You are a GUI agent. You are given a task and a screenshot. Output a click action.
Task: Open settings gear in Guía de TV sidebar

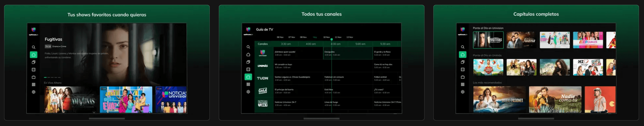[x=248, y=92]
